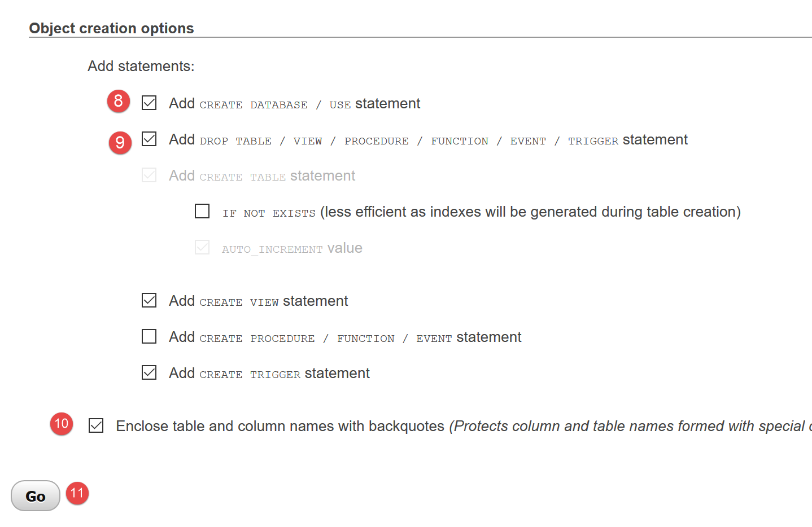Click the greyed-out AUTO_INCREMENT value checkbox
Screen dimensions: 812x527
coord(202,247)
